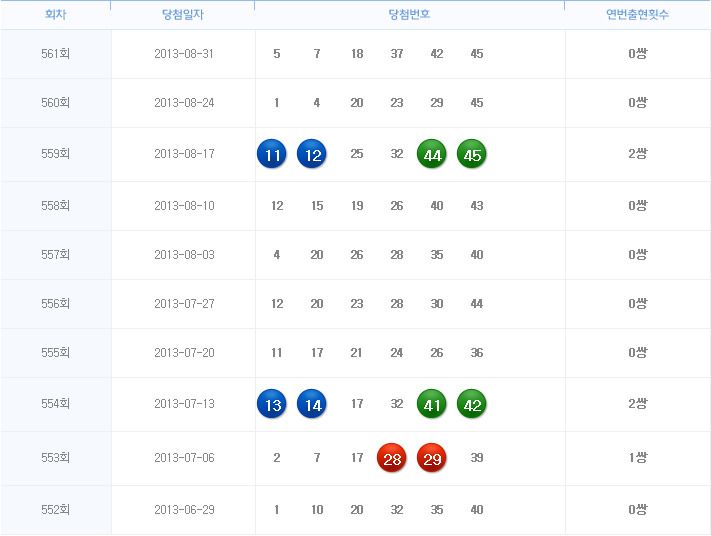Click number 15 in round 558 row
This screenshot has height=536, width=711.
pyautogui.click(x=317, y=205)
